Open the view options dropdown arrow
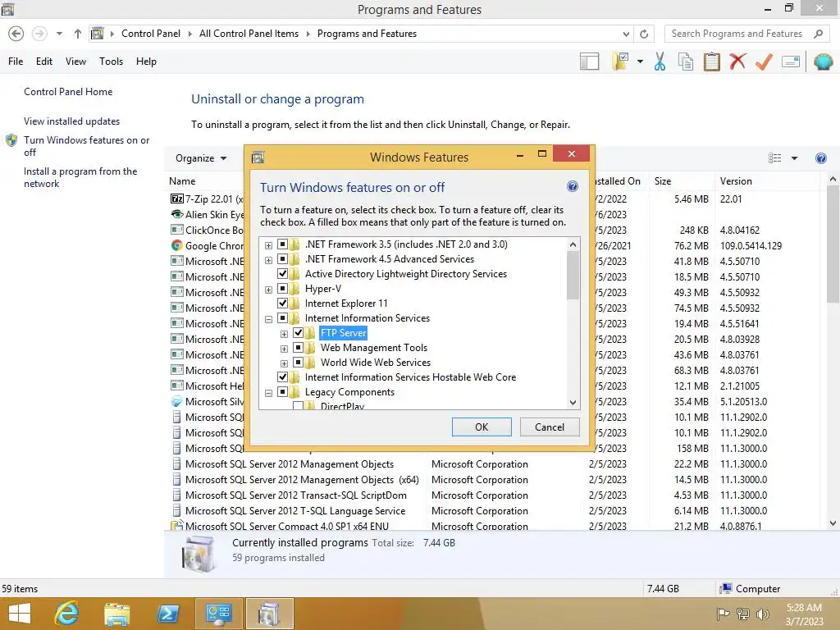 [x=794, y=158]
